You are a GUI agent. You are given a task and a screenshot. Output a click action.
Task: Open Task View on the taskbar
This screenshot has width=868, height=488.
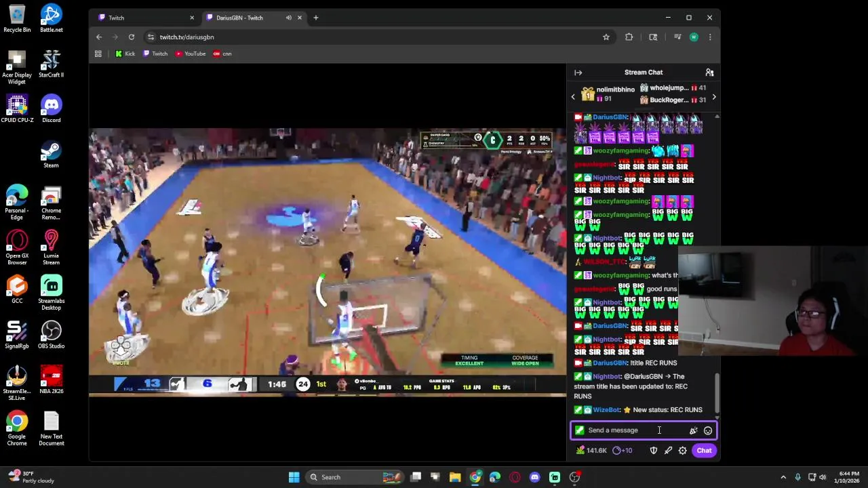(416, 477)
